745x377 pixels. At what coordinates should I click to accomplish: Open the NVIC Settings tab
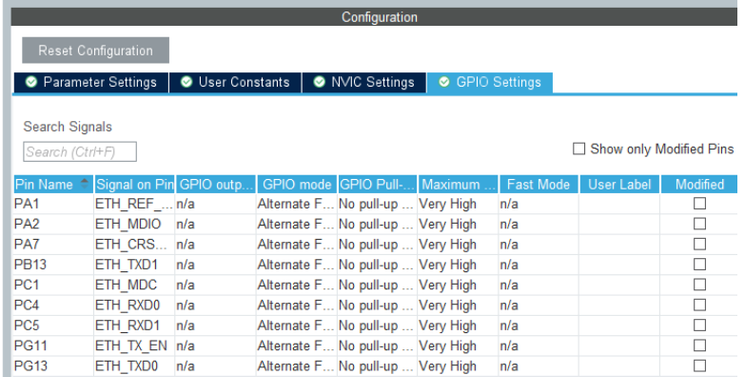[364, 82]
